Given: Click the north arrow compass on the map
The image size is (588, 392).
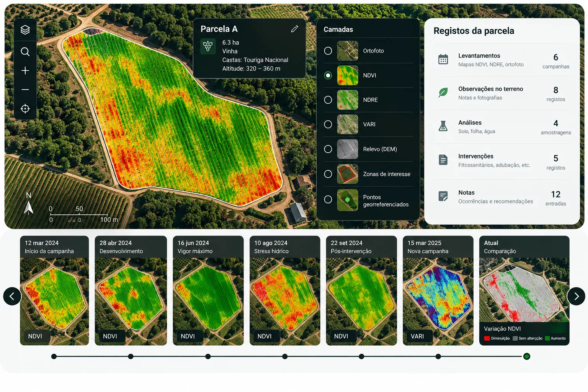Looking at the screenshot, I should coord(28,204).
